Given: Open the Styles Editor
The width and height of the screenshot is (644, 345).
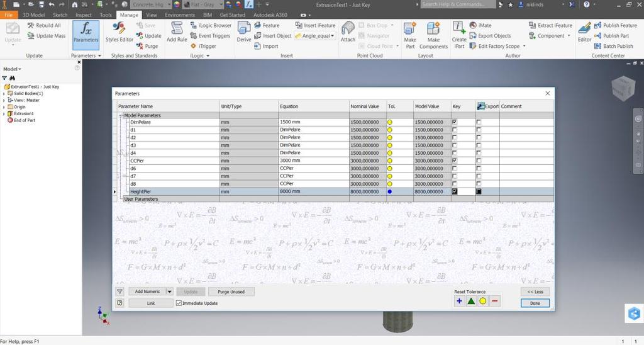Looking at the screenshot, I should (119, 32).
